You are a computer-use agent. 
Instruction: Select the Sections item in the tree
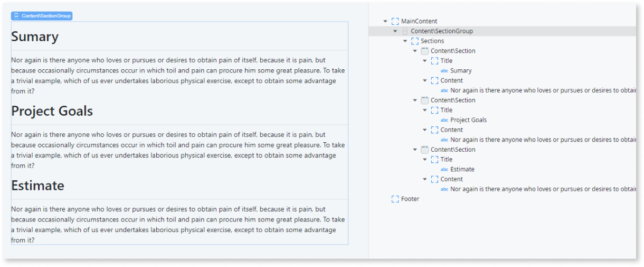point(432,41)
